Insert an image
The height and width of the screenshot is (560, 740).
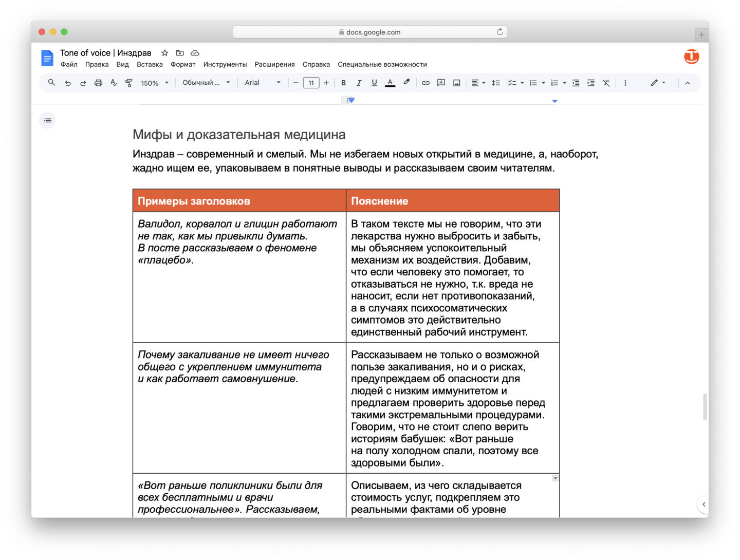(x=456, y=83)
